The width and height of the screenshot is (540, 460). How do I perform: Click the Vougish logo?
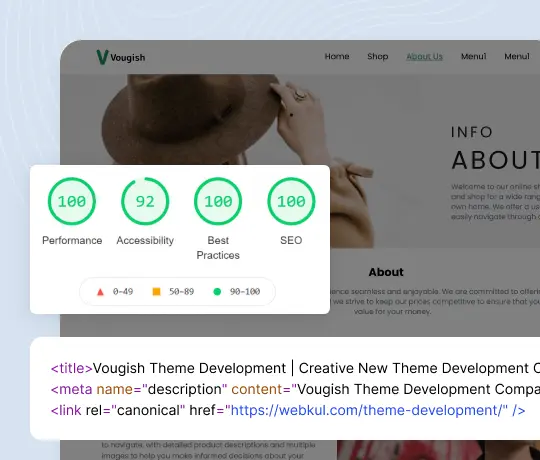121,57
